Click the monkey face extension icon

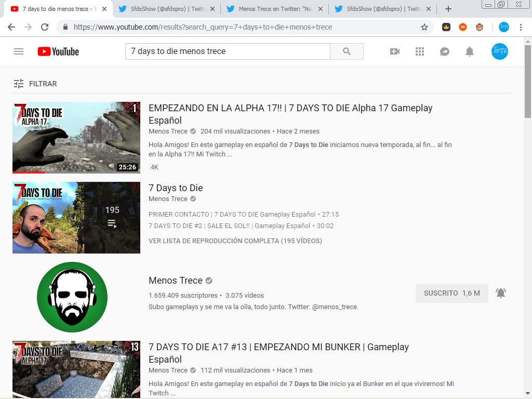tap(480, 27)
